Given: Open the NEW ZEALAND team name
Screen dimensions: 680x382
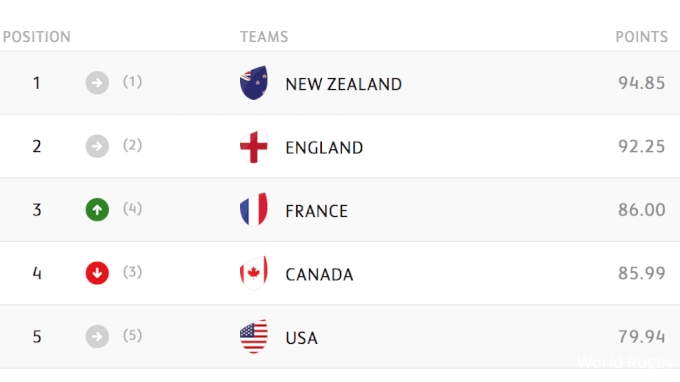Looking at the screenshot, I should 343,84.
